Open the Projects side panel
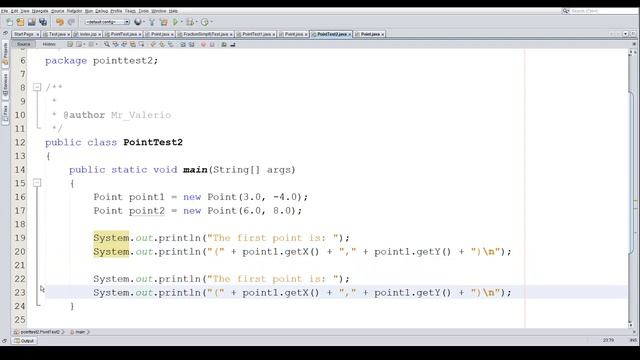 (x=5, y=53)
